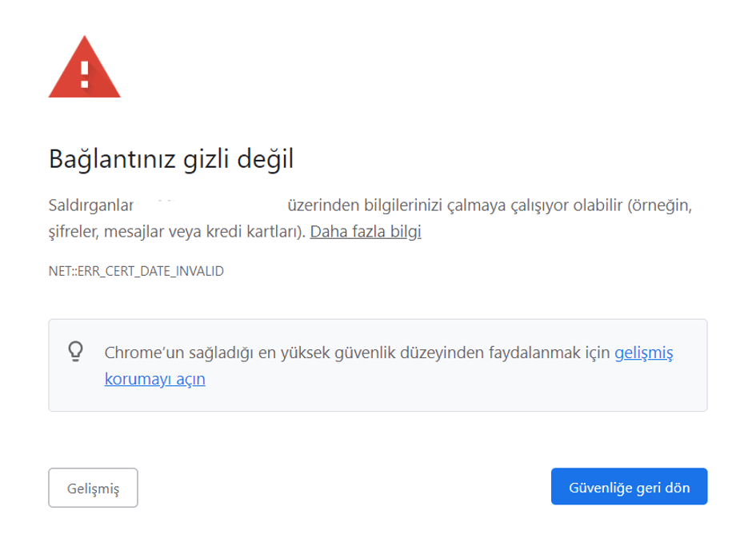The width and height of the screenshot is (756, 546).
Task: Expand advanced options with the 'Gelişmiş' button
Action: pos(93,486)
